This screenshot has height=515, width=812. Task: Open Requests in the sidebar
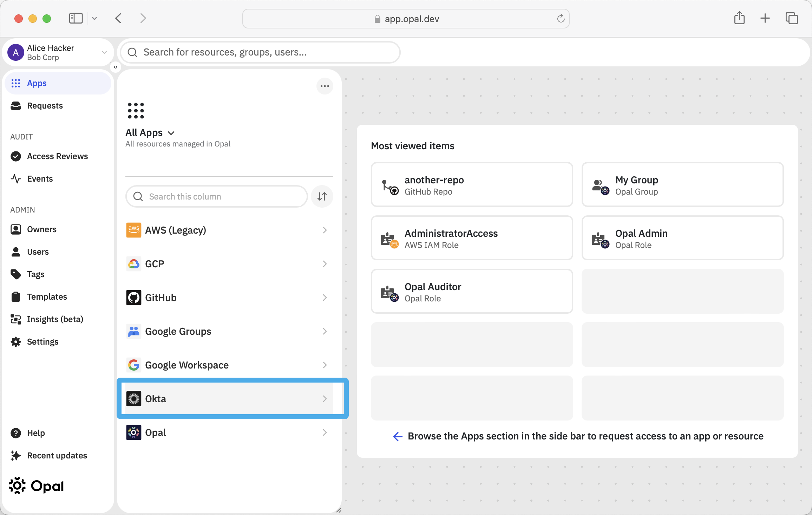tap(58, 106)
